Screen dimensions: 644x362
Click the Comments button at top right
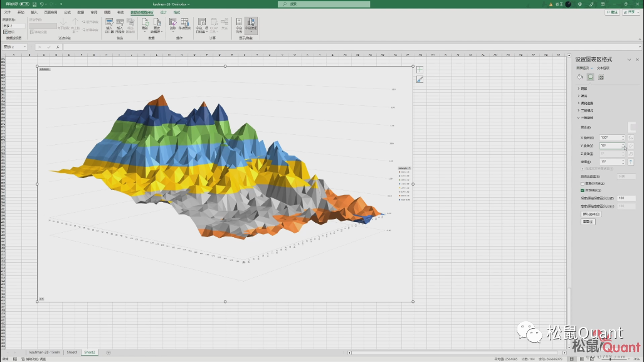pos(613,13)
